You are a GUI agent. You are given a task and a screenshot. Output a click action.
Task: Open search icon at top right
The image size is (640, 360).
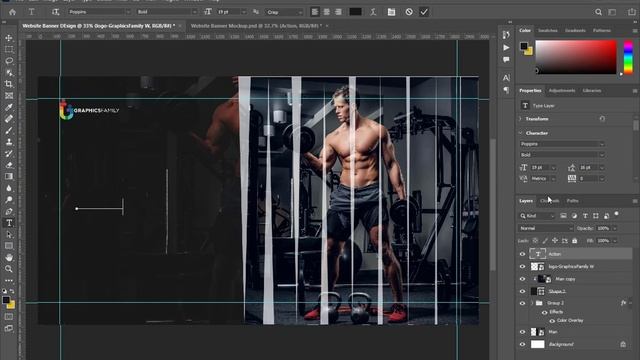point(598,12)
